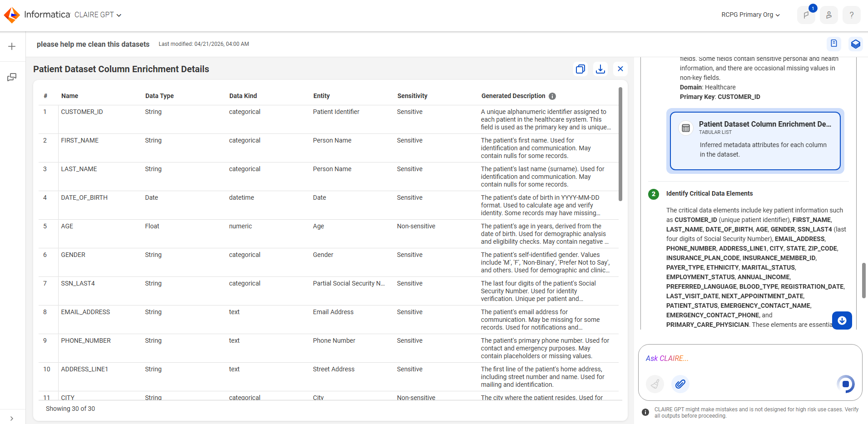Viewport: 868px width, 424px height.
Task: Click the Ask CLAIRE input field
Action: (749, 359)
